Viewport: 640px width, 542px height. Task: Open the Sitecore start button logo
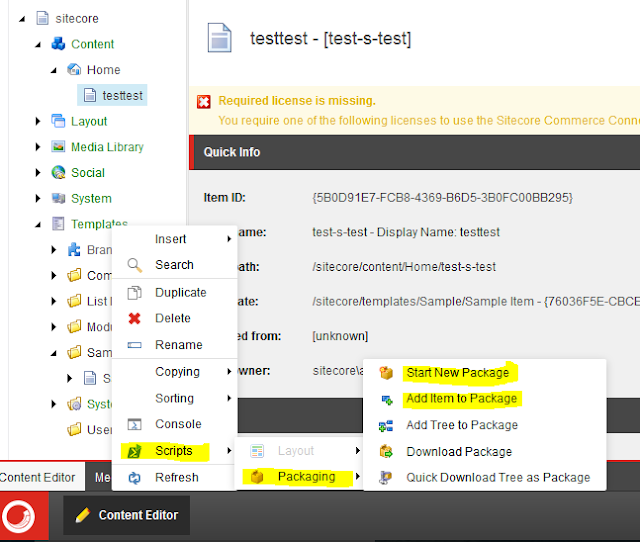(19, 517)
